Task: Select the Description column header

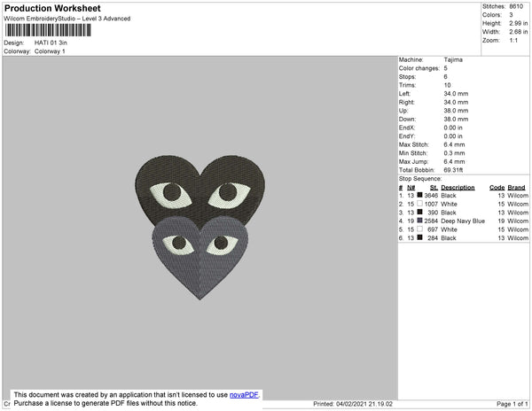Action: pyautogui.click(x=458, y=188)
